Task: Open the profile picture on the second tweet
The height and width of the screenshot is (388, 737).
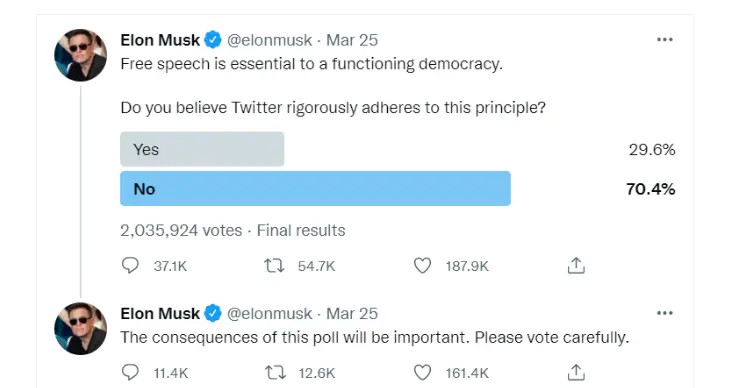Action: (x=80, y=328)
